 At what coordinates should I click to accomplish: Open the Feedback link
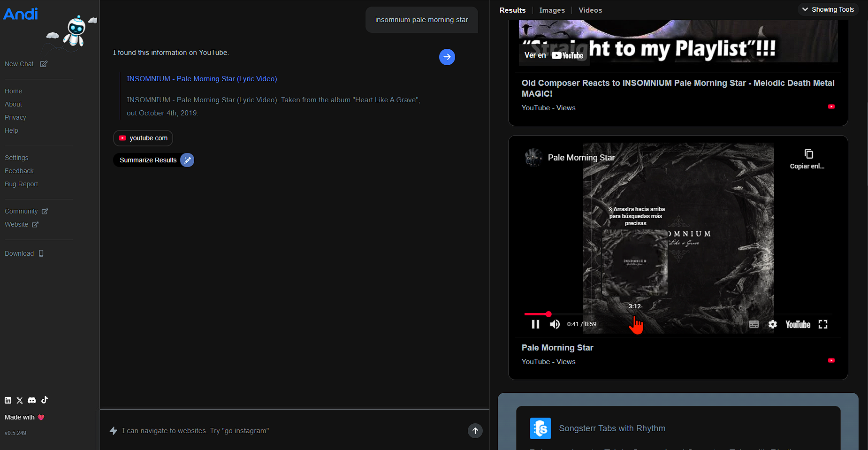point(19,171)
